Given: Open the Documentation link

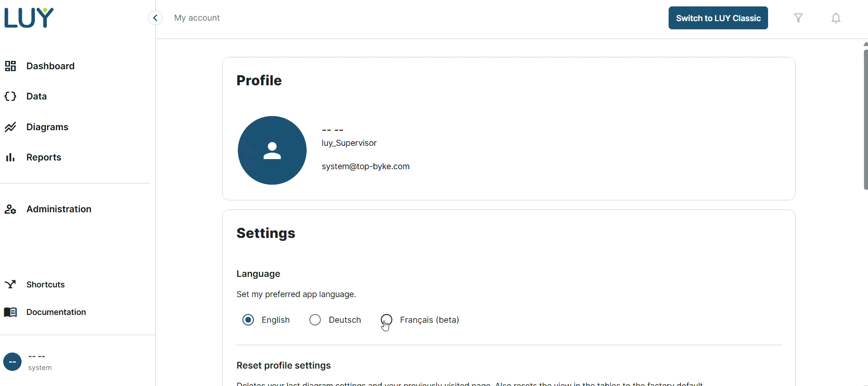Looking at the screenshot, I should coord(56,312).
